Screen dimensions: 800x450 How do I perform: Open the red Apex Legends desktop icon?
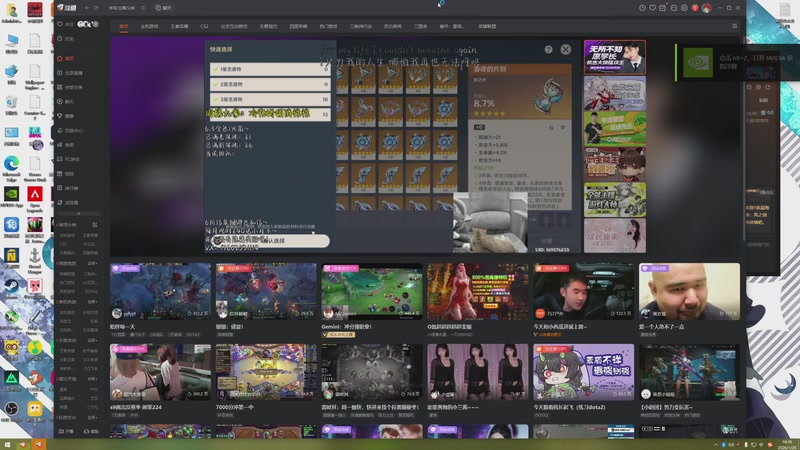(x=35, y=198)
